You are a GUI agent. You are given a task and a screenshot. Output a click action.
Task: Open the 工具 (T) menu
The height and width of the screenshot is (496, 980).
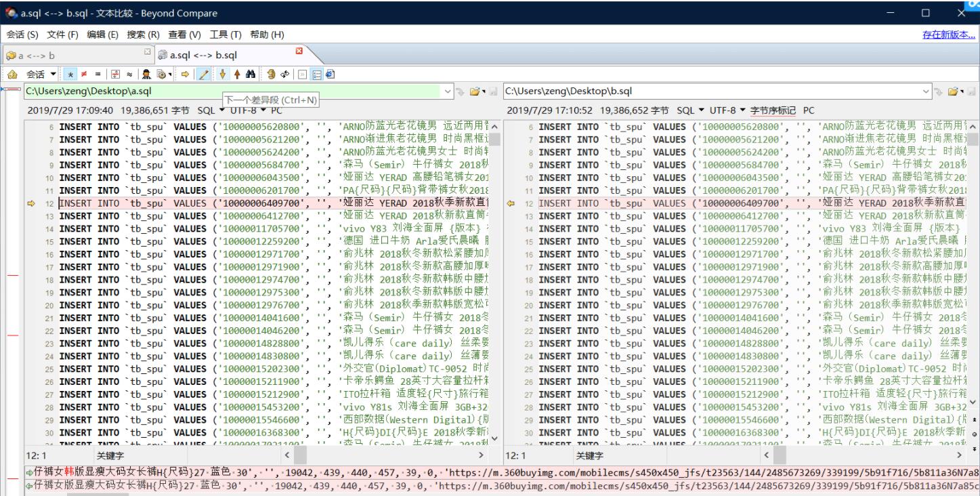pyautogui.click(x=226, y=35)
